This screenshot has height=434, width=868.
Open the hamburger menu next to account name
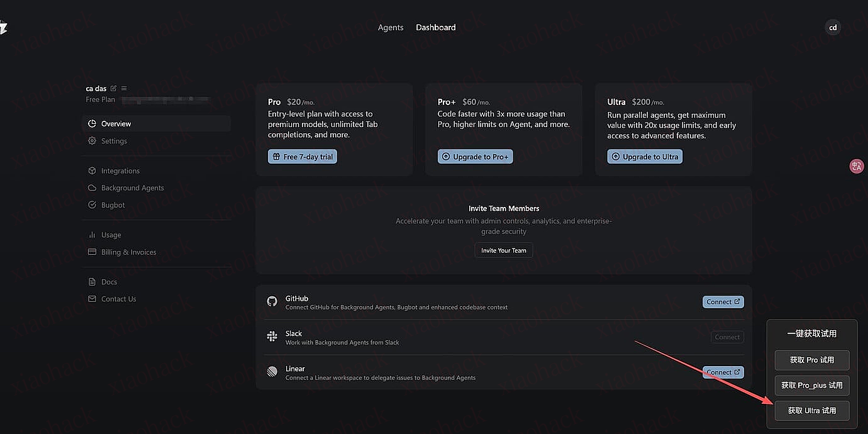click(124, 89)
